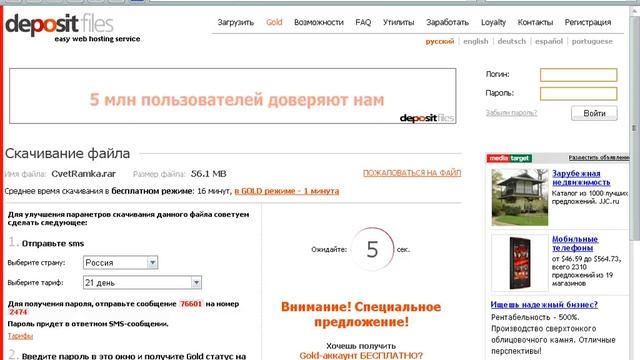Viewport: 640px width, 360px height.
Task: Open the Возможности menu item
Action: tap(319, 22)
